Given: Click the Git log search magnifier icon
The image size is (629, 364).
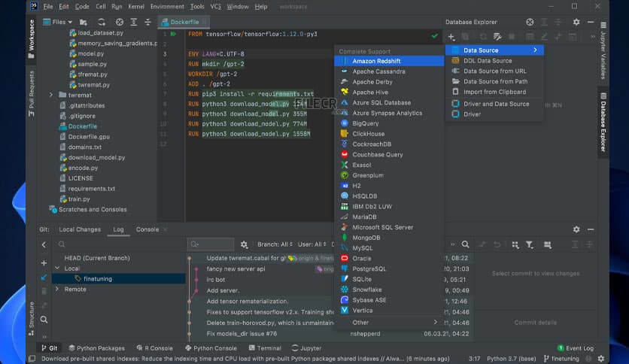Looking at the screenshot, I should pos(465,244).
